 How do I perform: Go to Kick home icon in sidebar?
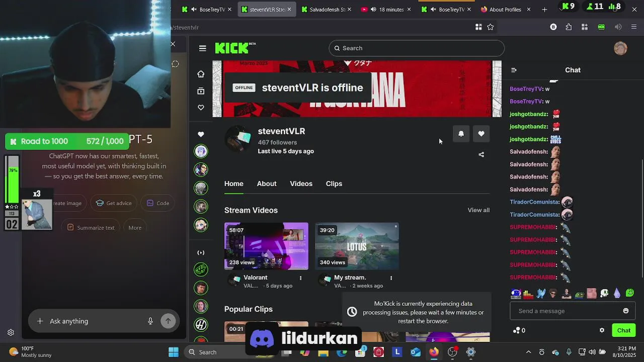coord(201,74)
